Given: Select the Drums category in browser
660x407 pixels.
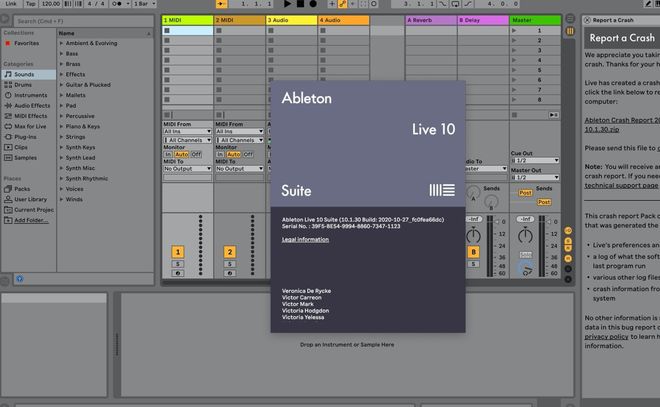Looking at the screenshot, I should pos(23,84).
